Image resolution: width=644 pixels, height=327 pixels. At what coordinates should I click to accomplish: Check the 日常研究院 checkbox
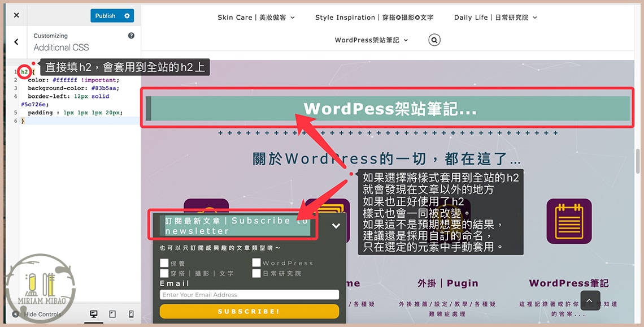[x=256, y=273]
